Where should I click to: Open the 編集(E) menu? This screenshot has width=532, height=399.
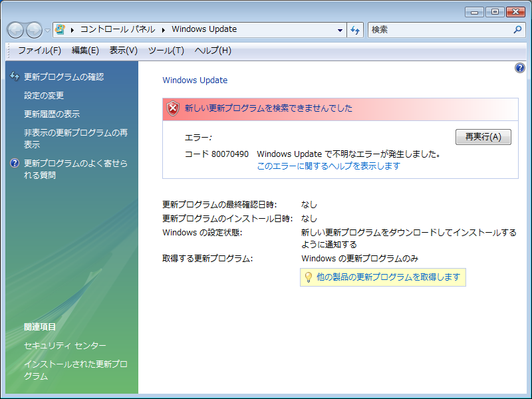pos(85,51)
